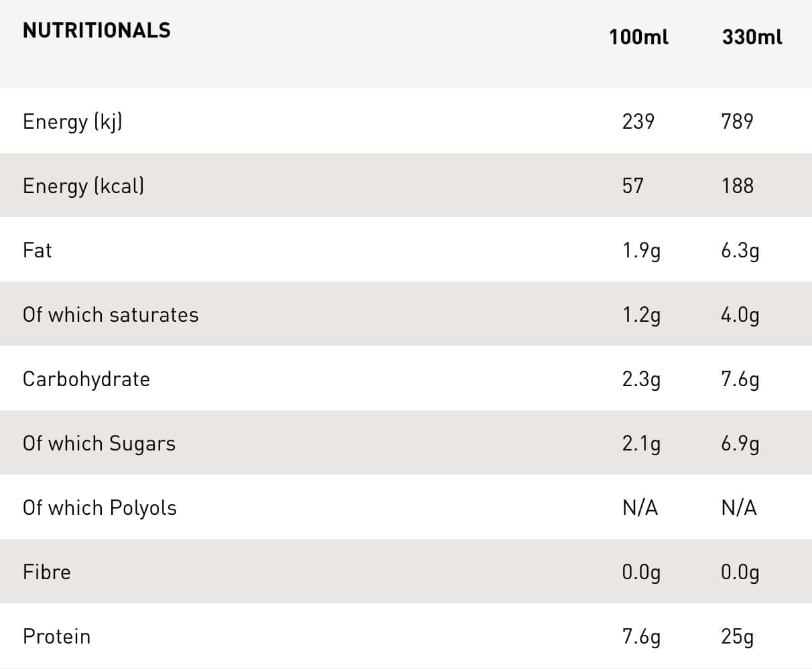The width and height of the screenshot is (812, 669).
Task: Click the 4.0g saturates value
Action: (x=740, y=315)
